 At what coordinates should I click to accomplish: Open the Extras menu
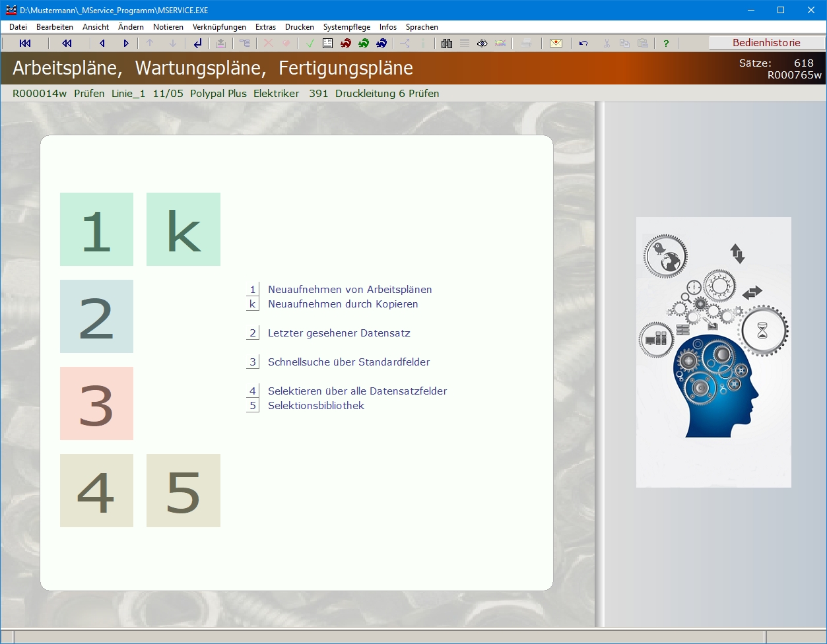tap(265, 27)
